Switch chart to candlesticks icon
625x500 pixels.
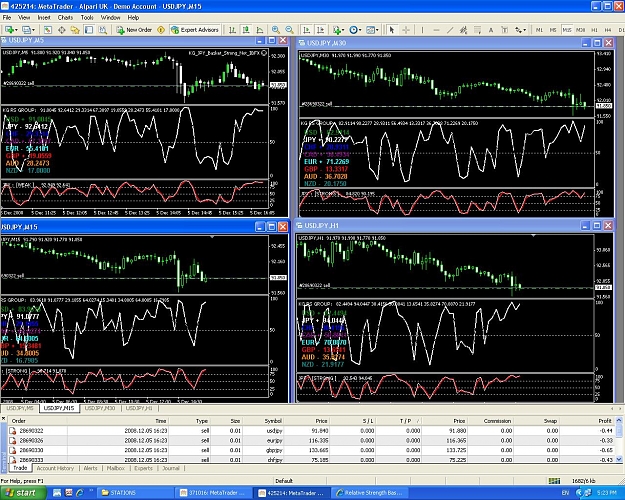click(246, 30)
